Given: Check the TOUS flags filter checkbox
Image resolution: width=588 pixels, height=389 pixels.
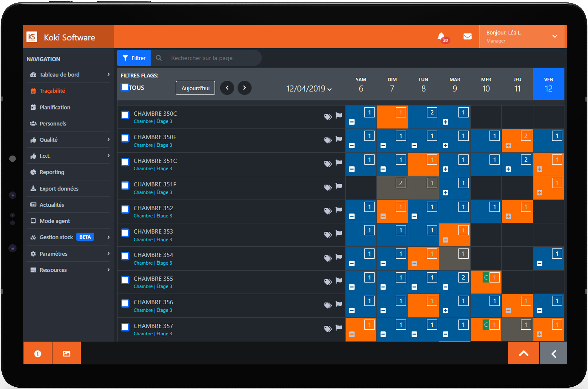Looking at the screenshot, I should tap(124, 87).
